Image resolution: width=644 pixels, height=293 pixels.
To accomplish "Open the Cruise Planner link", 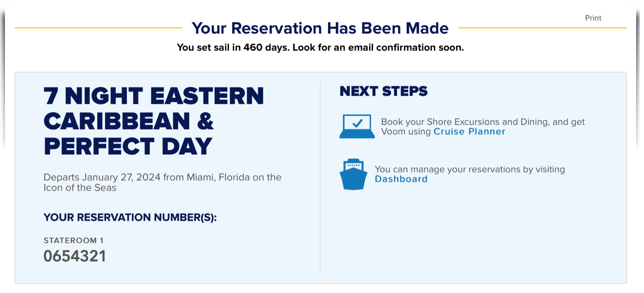I will (x=469, y=132).
